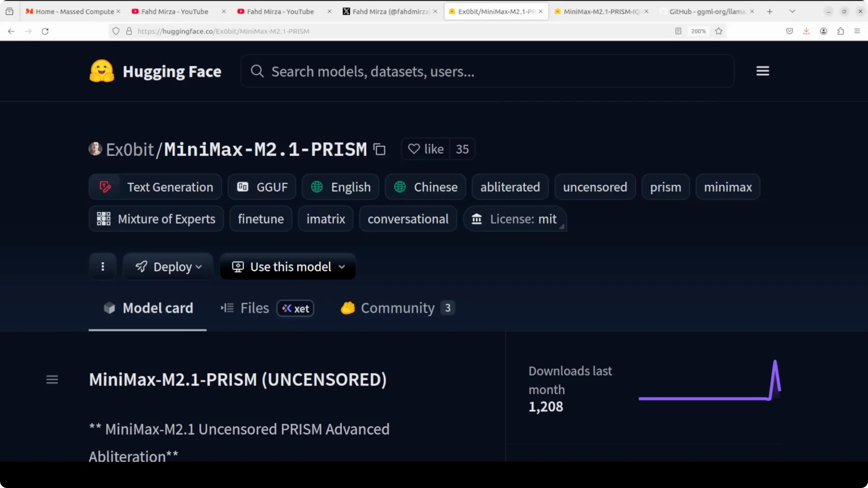Bookmark this page with the star icon

(719, 31)
